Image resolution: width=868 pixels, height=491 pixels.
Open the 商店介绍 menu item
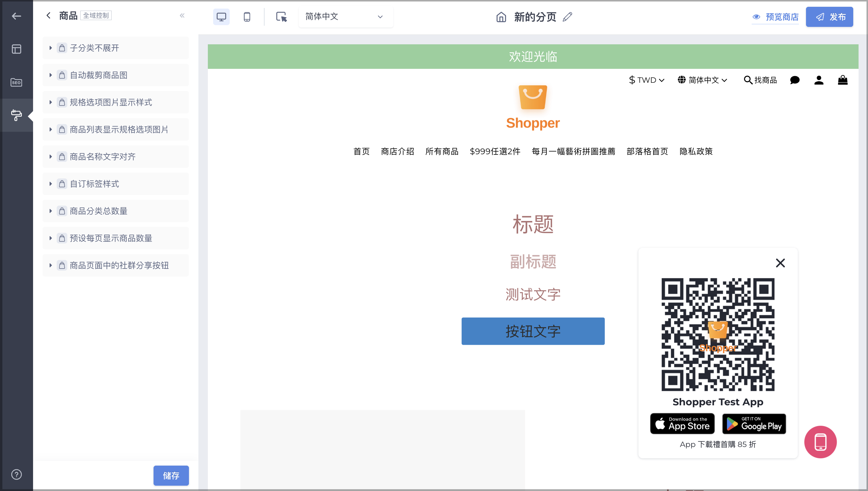point(397,152)
